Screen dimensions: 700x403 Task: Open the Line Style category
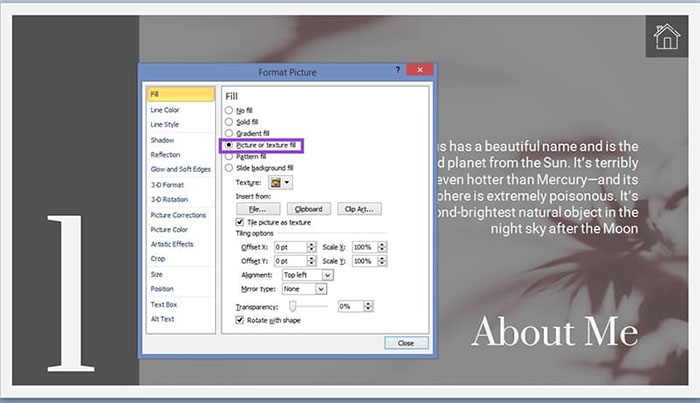click(165, 125)
